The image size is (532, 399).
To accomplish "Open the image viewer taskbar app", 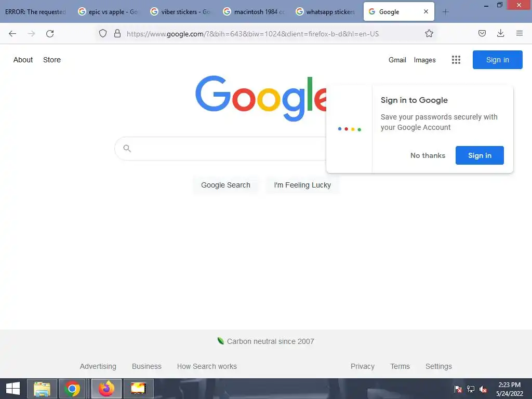I will tap(138, 389).
